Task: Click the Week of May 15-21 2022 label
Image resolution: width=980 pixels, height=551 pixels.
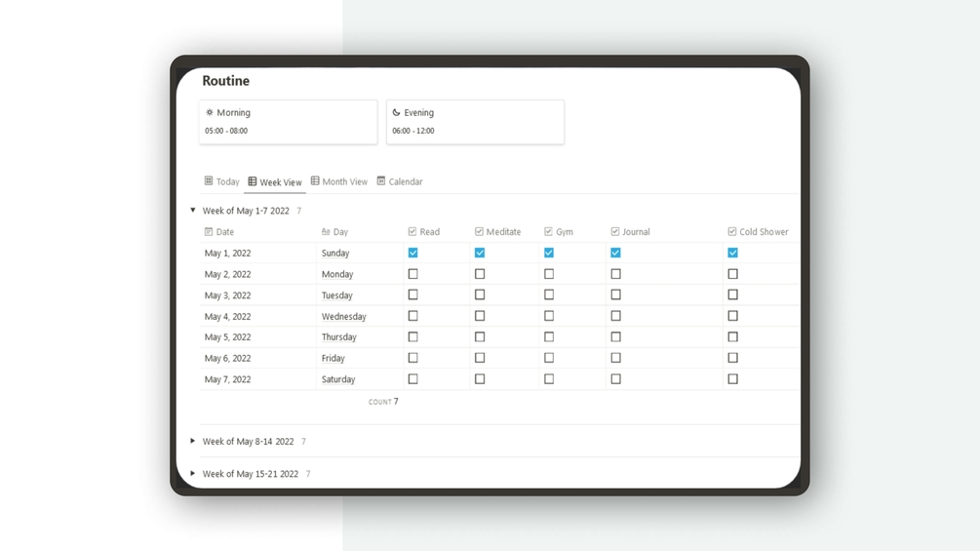Action: point(250,474)
